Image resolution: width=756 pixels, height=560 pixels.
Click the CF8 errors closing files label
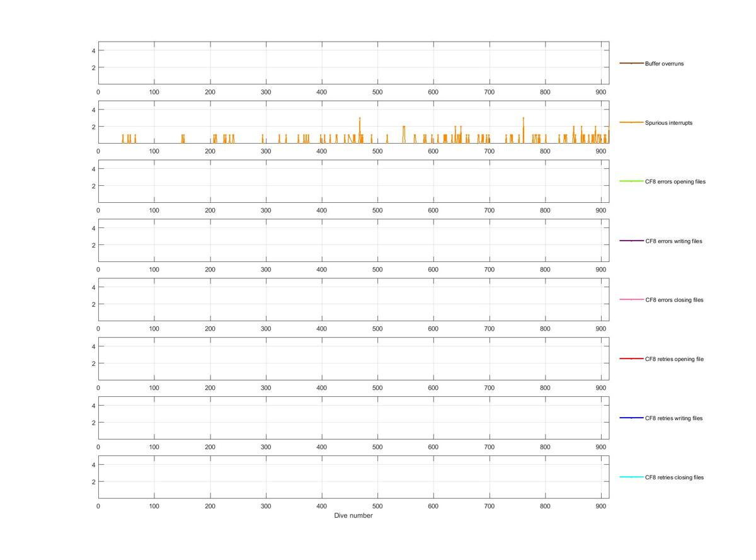[674, 300]
